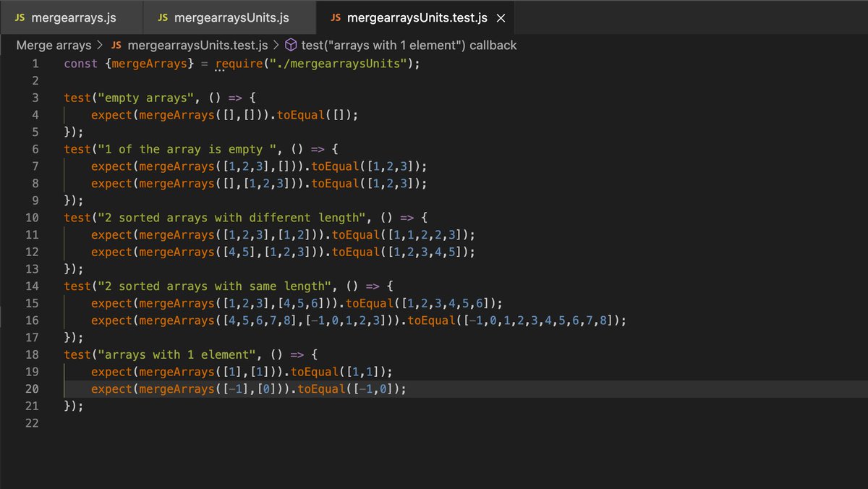Open the Merge arrays breadcrumb folder
868x489 pixels.
click(54, 45)
